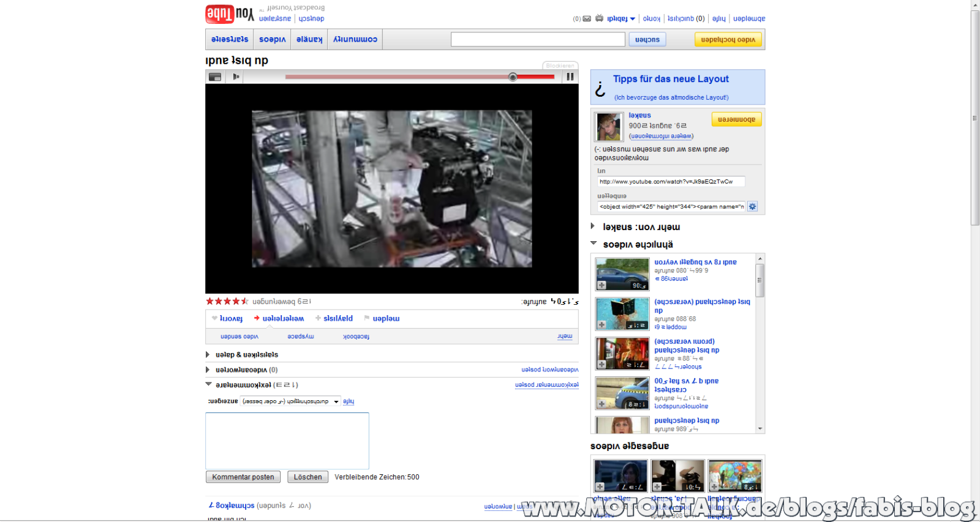Viewport: 980px width, 522px height.
Task: Open snakel's avatar picture
Action: click(x=609, y=127)
